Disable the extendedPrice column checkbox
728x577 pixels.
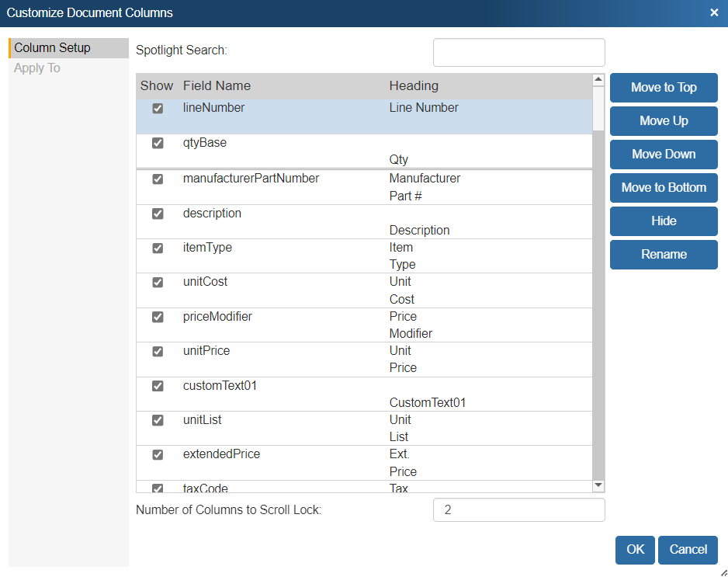(158, 455)
